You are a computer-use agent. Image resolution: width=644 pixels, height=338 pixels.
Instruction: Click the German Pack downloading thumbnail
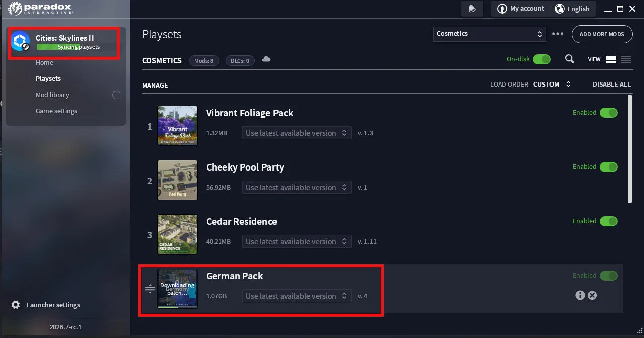[x=177, y=289]
